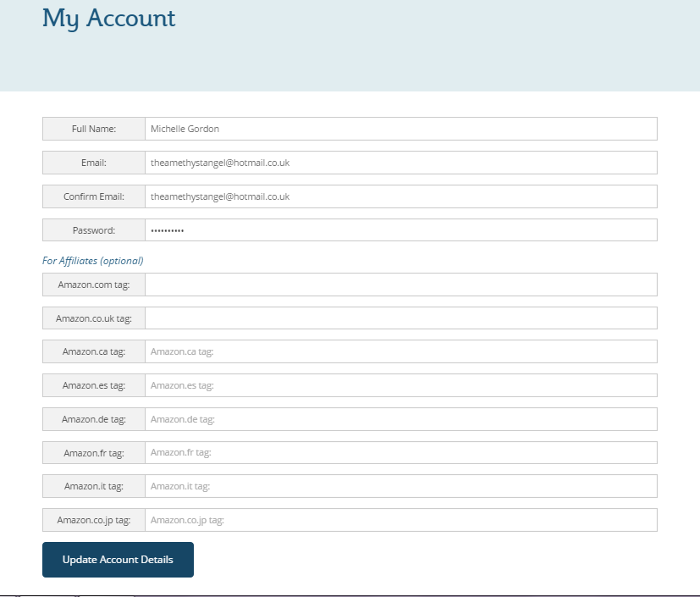Select the Amazon.es tag input field

(400, 385)
